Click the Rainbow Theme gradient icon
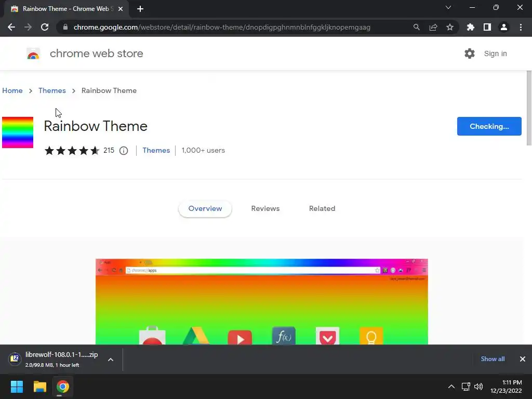The width and height of the screenshot is (532, 399). pyautogui.click(x=18, y=132)
